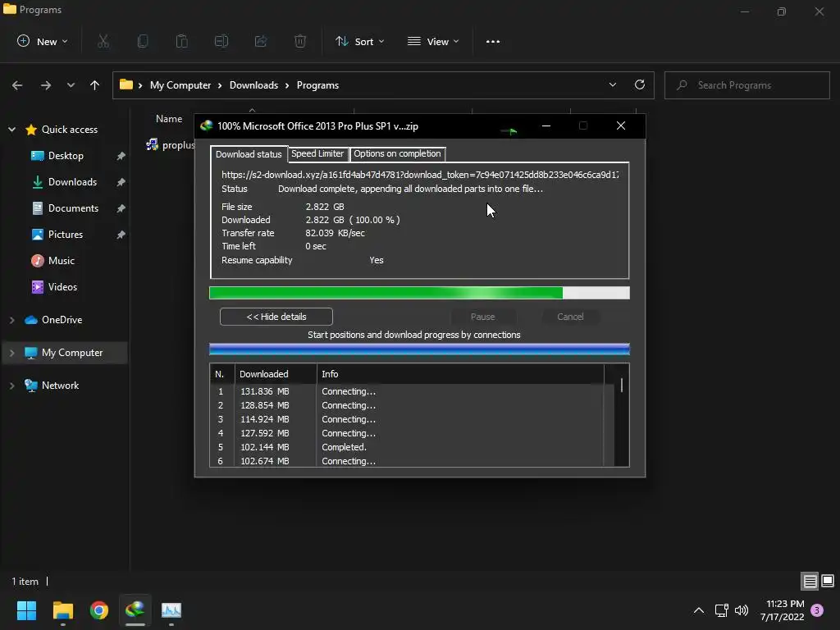Viewport: 840px width, 630px height.
Task: Go back with the left arrow
Action: (17, 85)
